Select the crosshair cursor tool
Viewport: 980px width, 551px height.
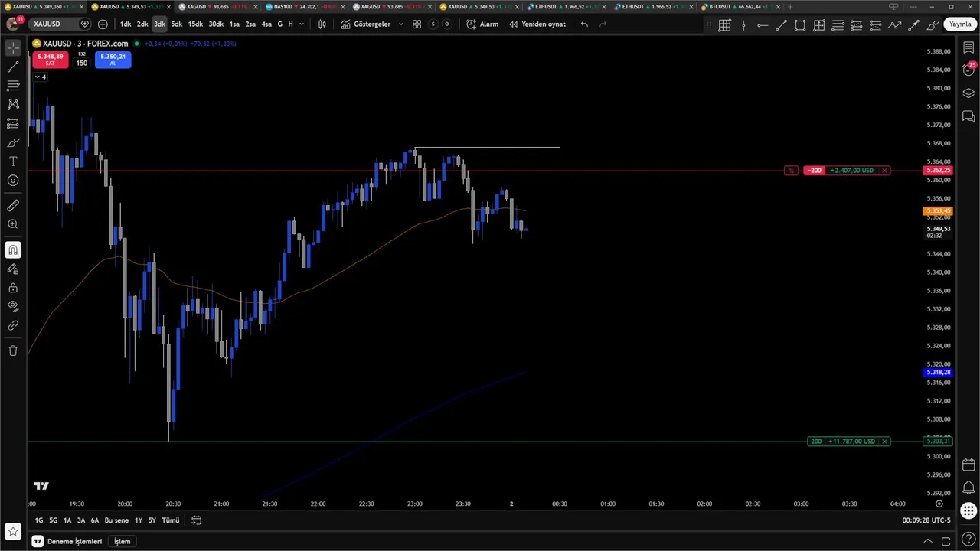click(x=13, y=47)
